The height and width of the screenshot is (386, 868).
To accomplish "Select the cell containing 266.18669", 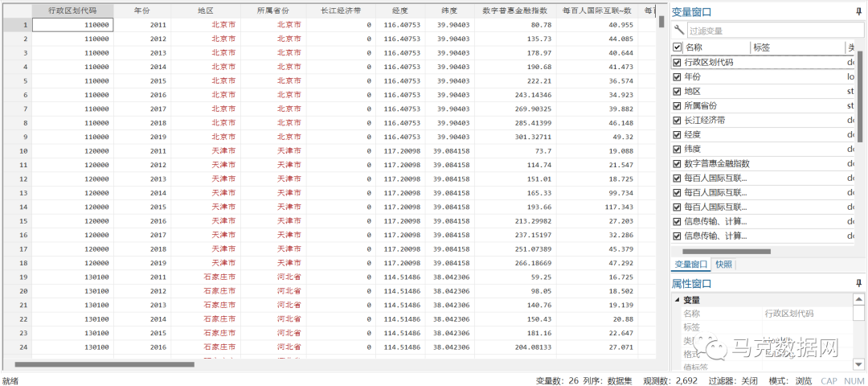I will 515,263.
